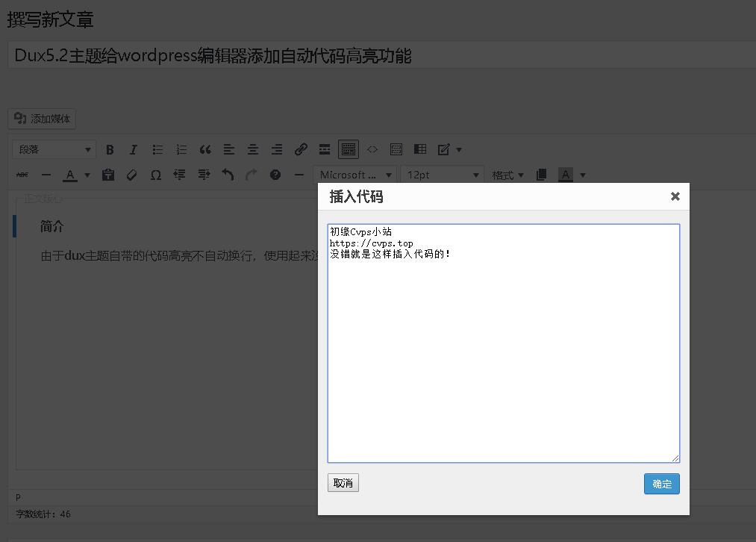
Task: Insert a bulleted list
Action: tap(157, 149)
